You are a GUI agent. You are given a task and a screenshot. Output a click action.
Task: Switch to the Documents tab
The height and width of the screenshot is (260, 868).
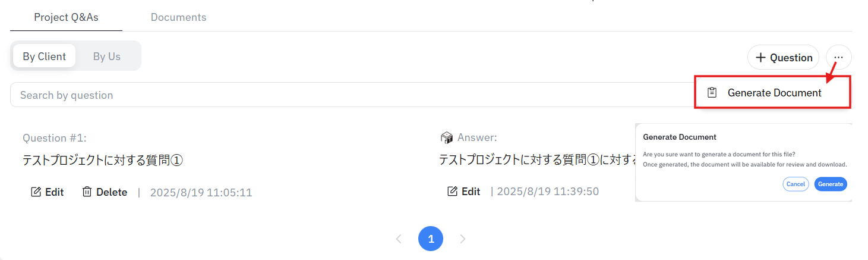(178, 17)
